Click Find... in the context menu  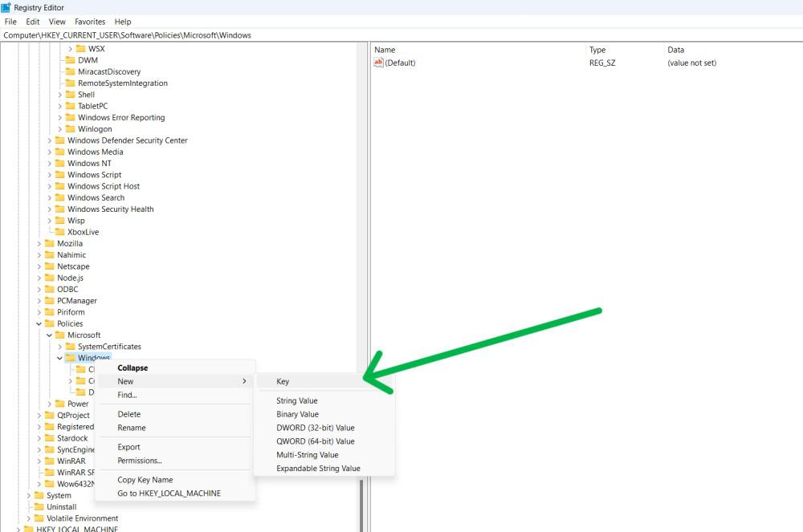click(174, 395)
